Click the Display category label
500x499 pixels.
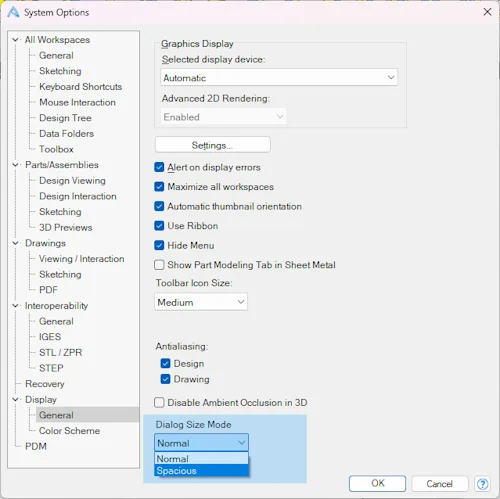tap(41, 399)
